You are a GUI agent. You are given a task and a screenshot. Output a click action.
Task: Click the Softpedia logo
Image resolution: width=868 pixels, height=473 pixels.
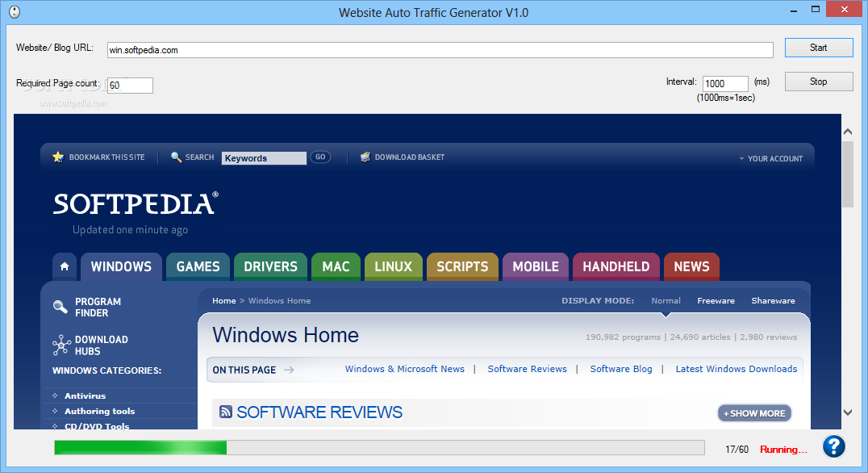click(x=136, y=204)
